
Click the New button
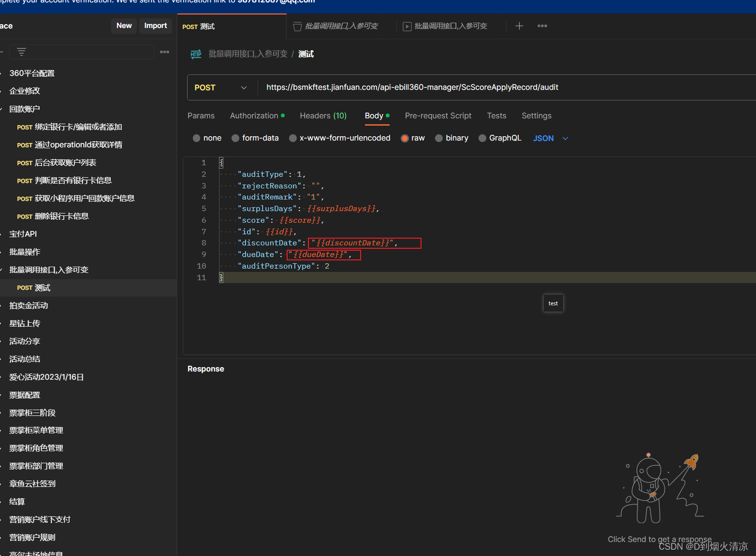pyautogui.click(x=124, y=26)
